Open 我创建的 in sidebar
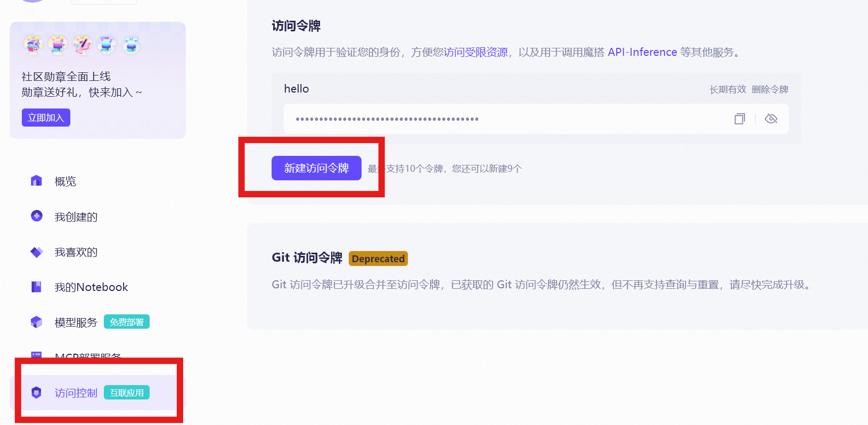The image size is (868, 425). 76,217
